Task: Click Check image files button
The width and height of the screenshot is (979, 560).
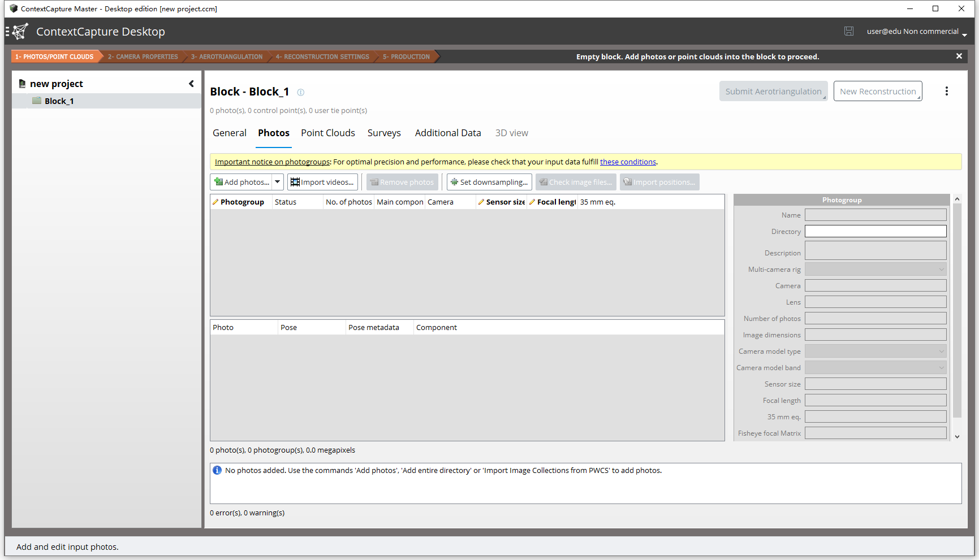Action: point(576,182)
